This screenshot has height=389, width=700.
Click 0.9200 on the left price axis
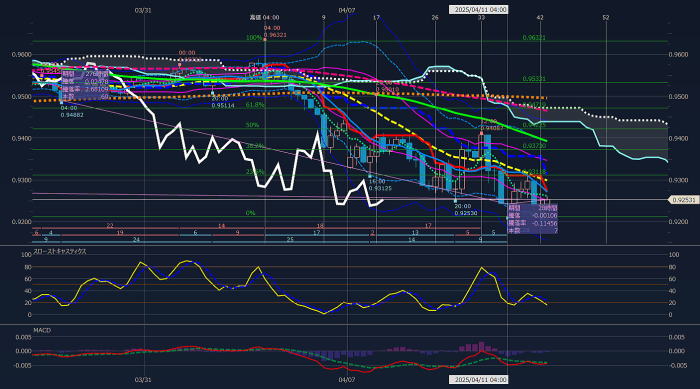coord(21,222)
